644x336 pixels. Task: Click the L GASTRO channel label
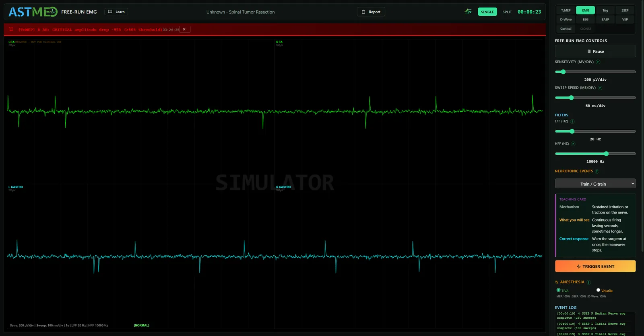click(x=16, y=187)
